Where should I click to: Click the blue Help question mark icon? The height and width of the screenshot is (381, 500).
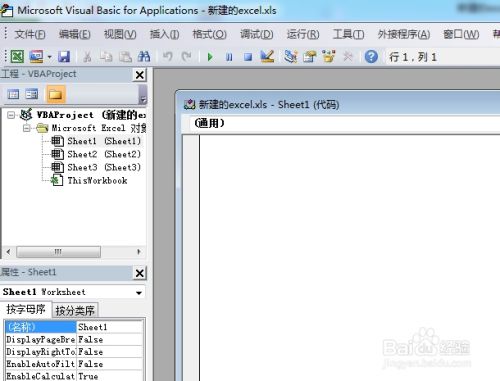click(x=371, y=57)
